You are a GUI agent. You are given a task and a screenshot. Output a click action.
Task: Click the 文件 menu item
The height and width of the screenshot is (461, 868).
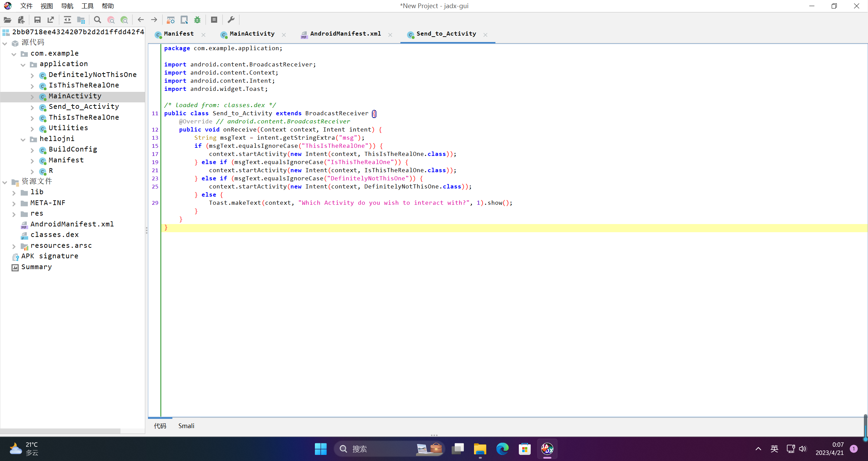coord(26,6)
